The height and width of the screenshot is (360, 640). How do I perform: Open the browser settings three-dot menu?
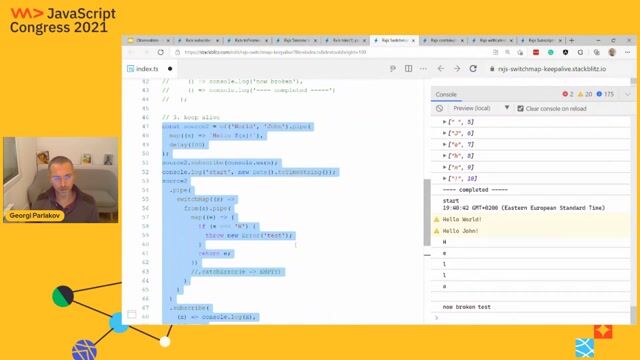click(x=627, y=52)
